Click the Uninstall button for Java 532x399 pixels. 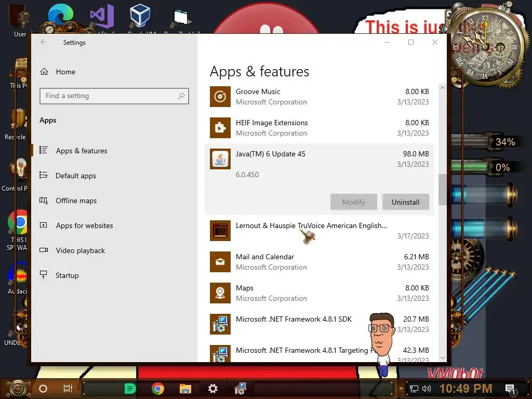(x=405, y=202)
